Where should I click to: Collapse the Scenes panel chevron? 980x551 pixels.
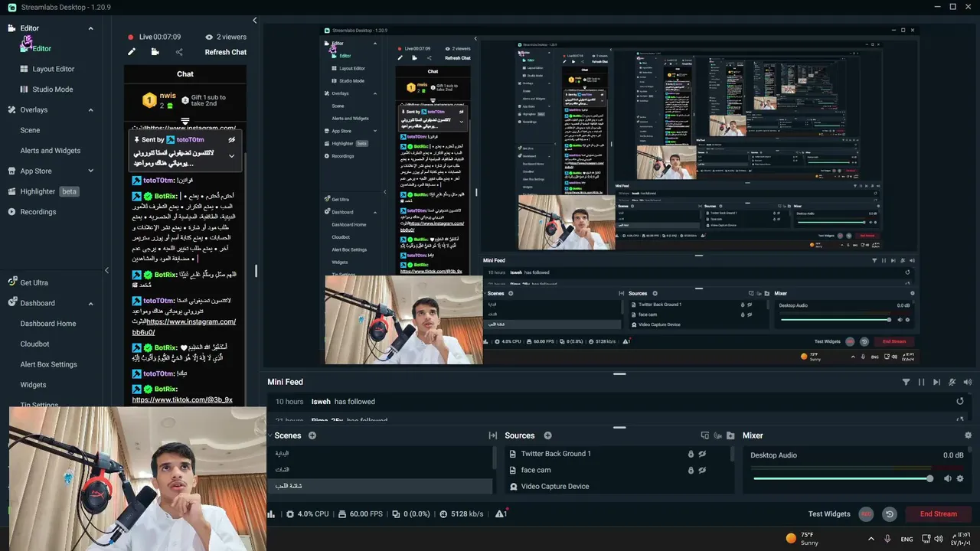coord(270,435)
